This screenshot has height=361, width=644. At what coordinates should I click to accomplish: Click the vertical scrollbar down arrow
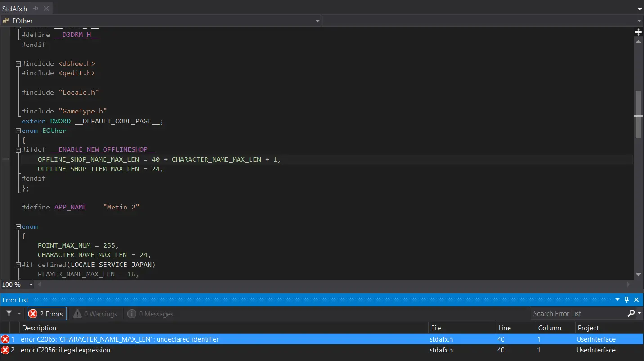[x=638, y=275]
